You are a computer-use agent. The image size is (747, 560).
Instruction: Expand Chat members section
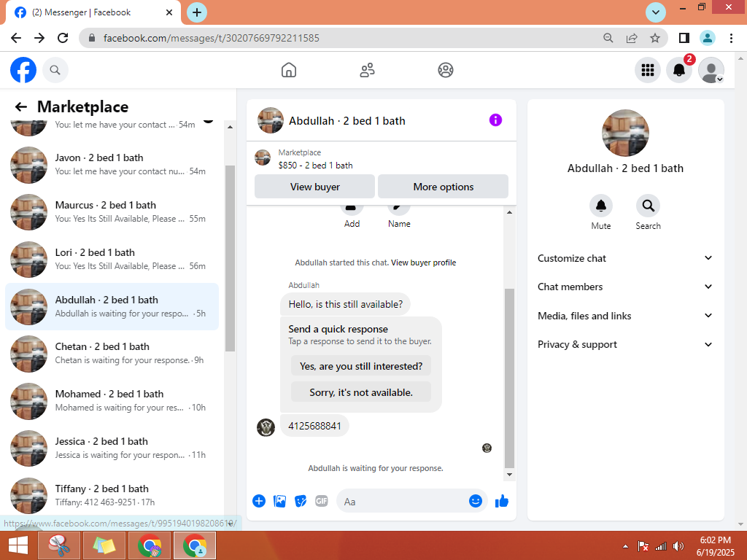tap(625, 287)
